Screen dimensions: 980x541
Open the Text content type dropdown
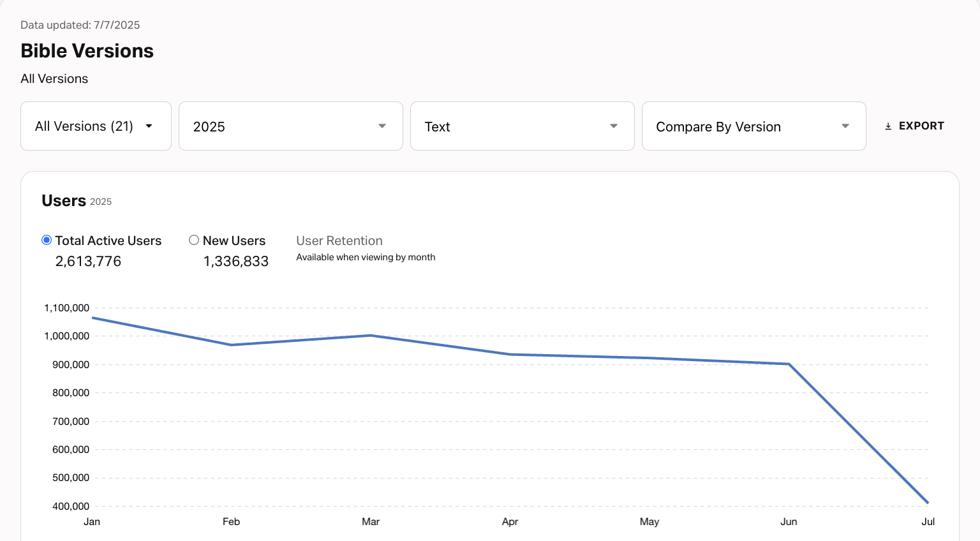click(x=523, y=126)
